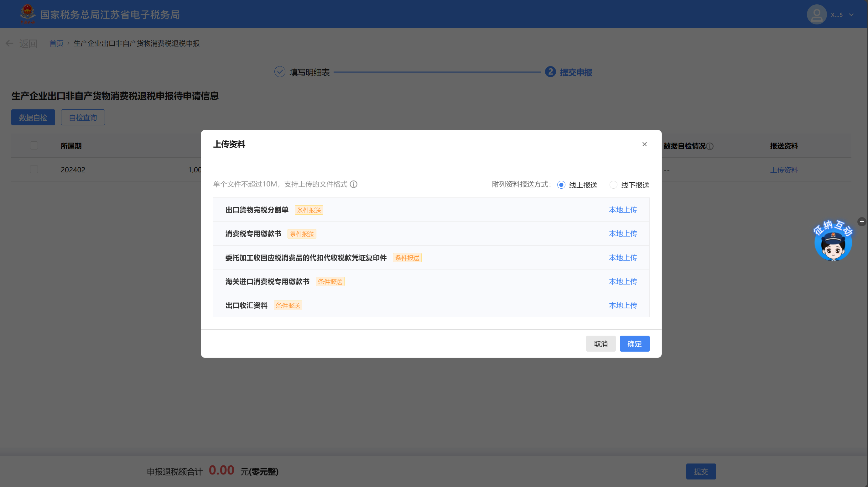Image resolution: width=868 pixels, height=487 pixels.
Task: Tick the checkbox for row 202402
Action: coord(34,170)
